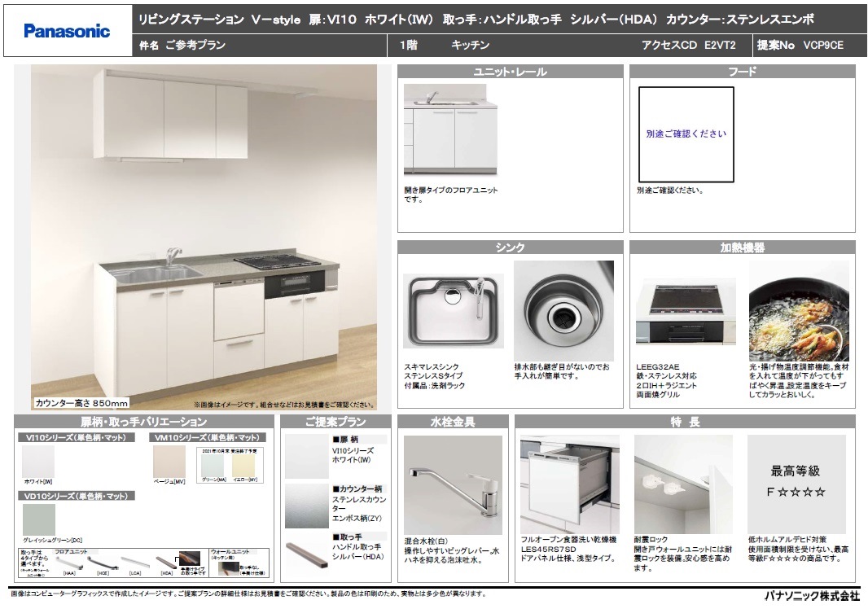This screenshot has width=868, height=609.
Task: Click the earthquake-resistant lock photo
Action: pos(683,484)
